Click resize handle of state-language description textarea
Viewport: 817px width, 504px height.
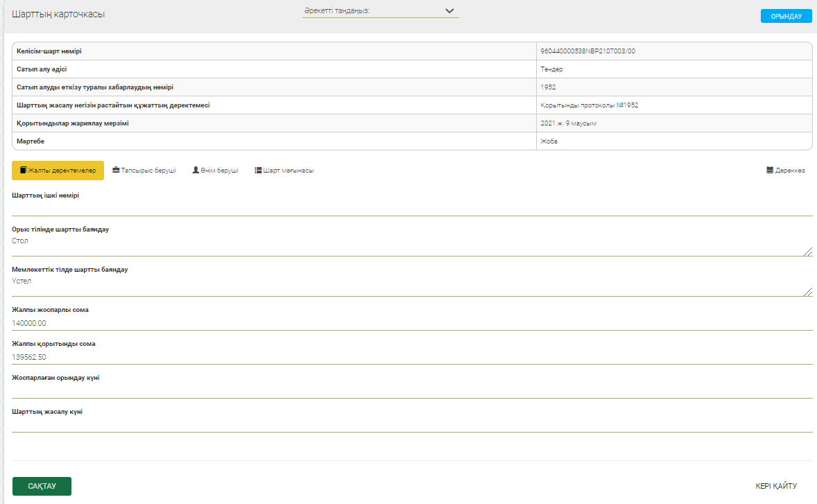coord(808,292)
